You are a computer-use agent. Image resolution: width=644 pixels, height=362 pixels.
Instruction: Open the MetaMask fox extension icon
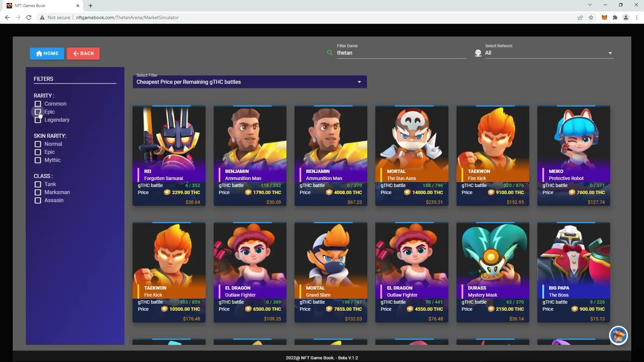click(604, 17)
